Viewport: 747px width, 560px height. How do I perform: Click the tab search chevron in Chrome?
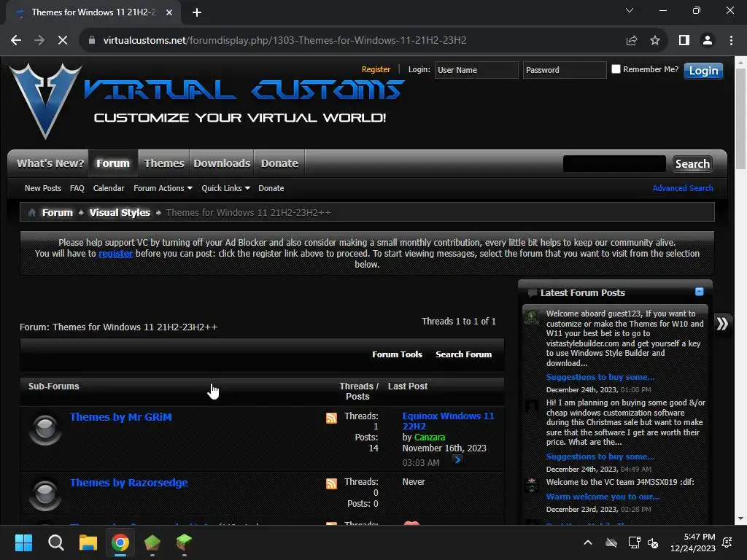(630, 10)
